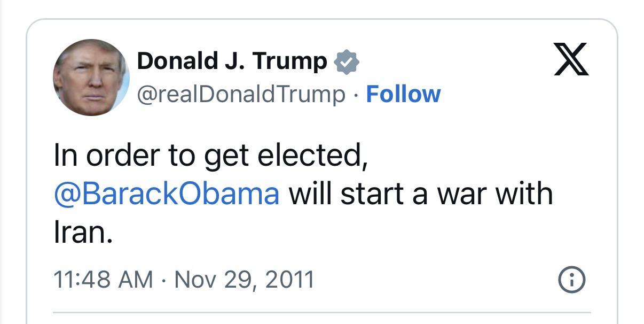Image resolution: width=644 pixels, height=324 pixels.
Task: Click the "Nov 29, 2011" date text
Action: pos(244,279)
